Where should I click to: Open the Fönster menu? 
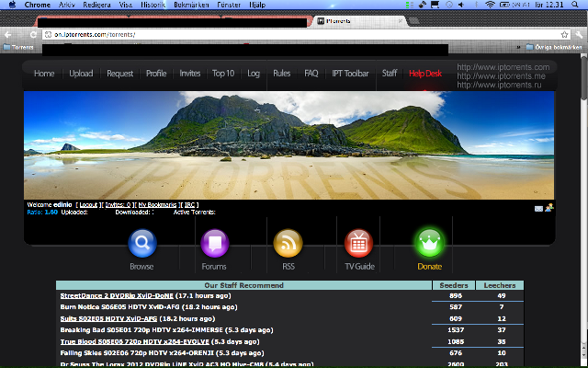pos(229,5)
